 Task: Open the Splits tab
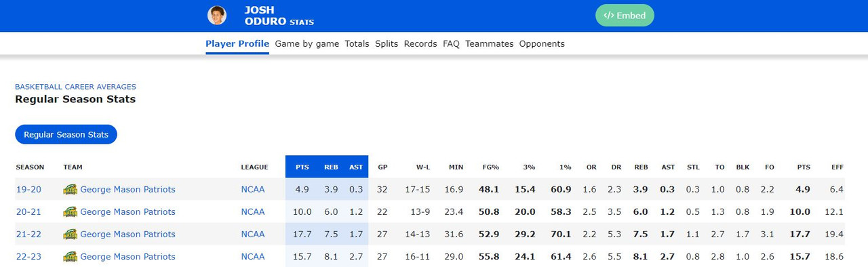point(387,43)
